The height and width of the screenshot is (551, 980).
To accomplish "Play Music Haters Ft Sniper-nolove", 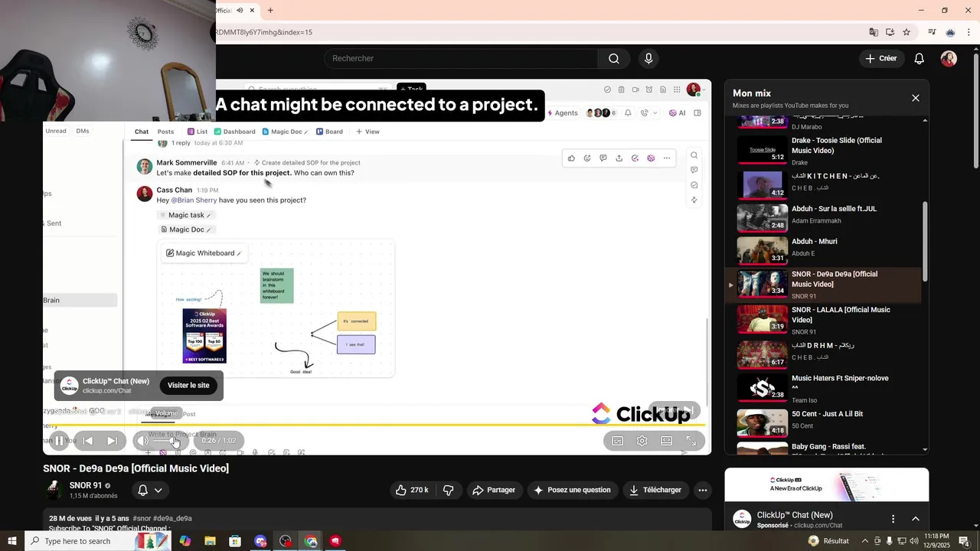I will 825,387.
